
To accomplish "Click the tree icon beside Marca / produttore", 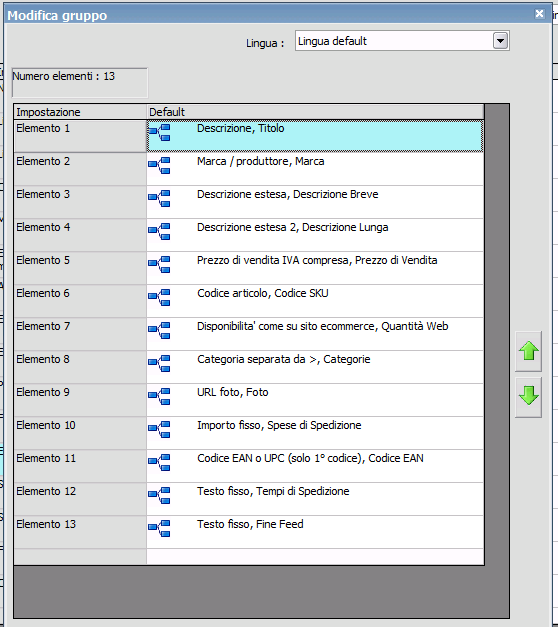I will (159, 166).
